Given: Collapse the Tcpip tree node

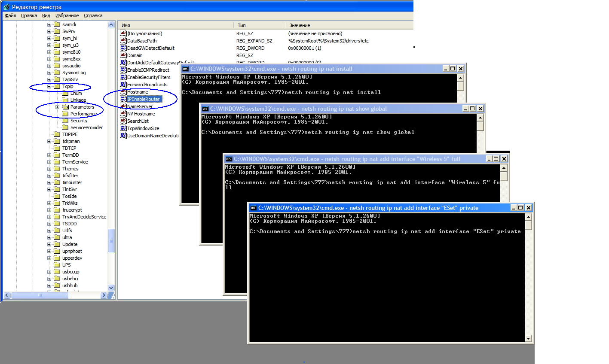Looking at the screenshot, I should point(49,86).
